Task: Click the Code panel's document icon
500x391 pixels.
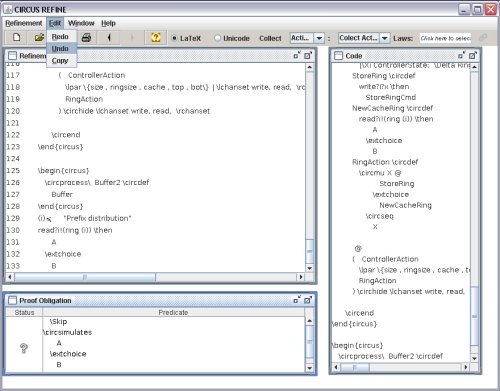Action: pyautogui.click(x=338, y=56)
